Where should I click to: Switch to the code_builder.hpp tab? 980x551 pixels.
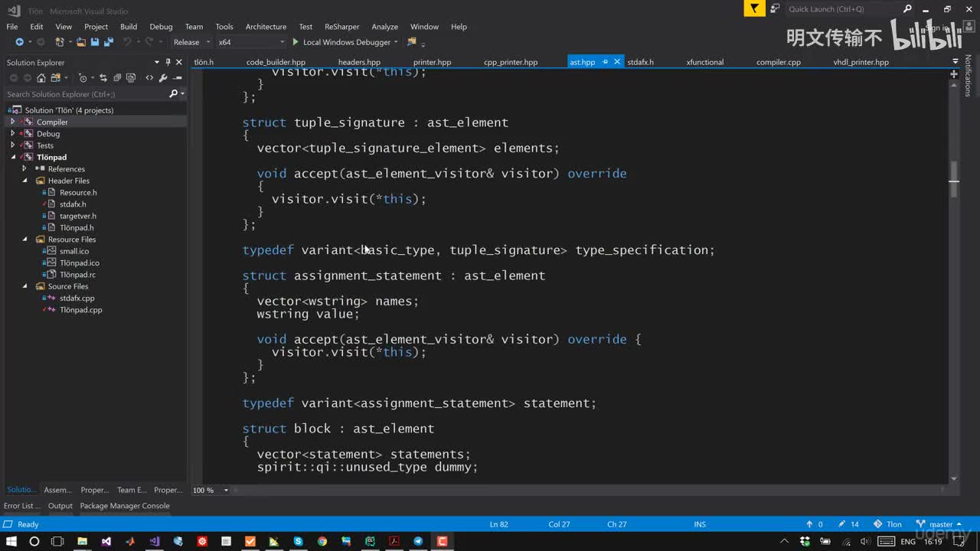(x=276, y=62)
